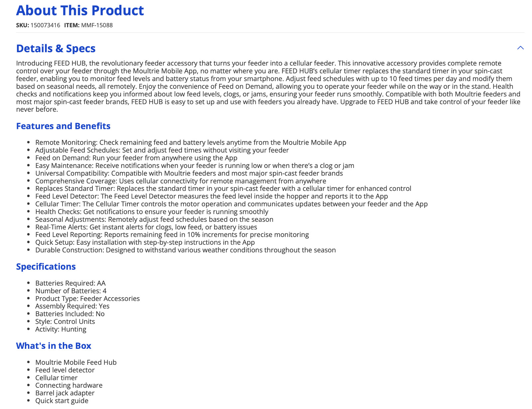This screenshot has width=532, height=409.
Task: Click the Real-Time Alerts bullet item
Action: coord(146,227)
